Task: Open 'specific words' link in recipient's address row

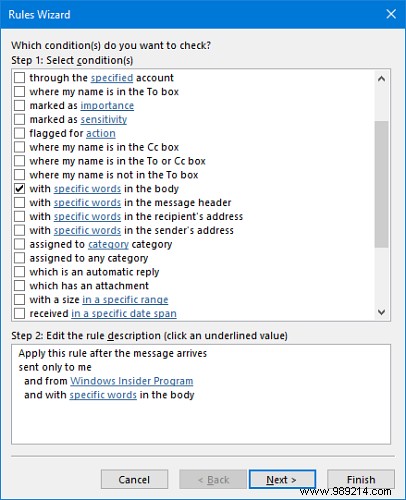Action: click(87, 217)
